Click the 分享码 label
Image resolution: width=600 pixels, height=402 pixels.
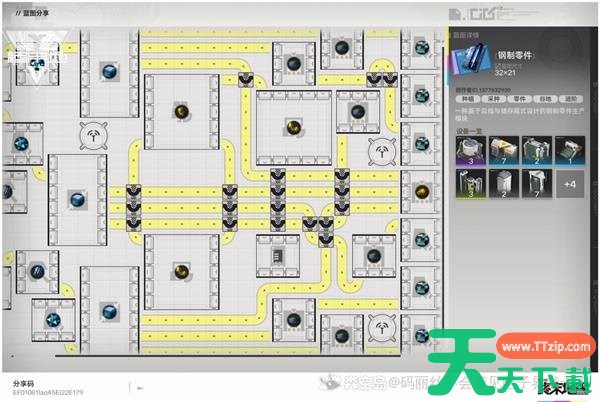[23, 383]
